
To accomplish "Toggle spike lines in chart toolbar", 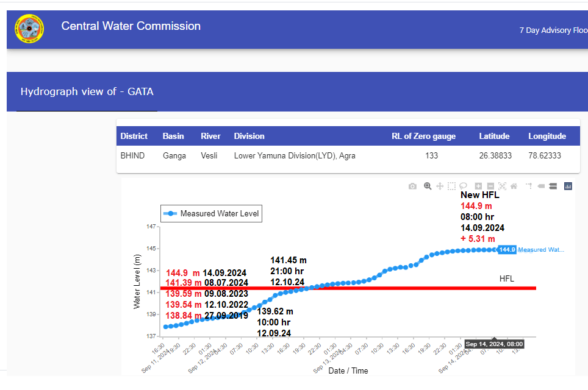I will pos(529,186).
